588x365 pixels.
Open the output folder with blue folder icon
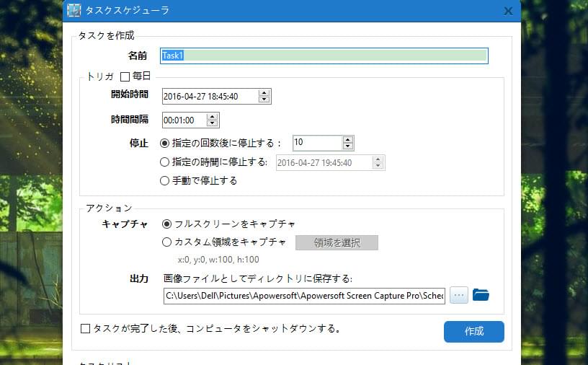(481, 295)
